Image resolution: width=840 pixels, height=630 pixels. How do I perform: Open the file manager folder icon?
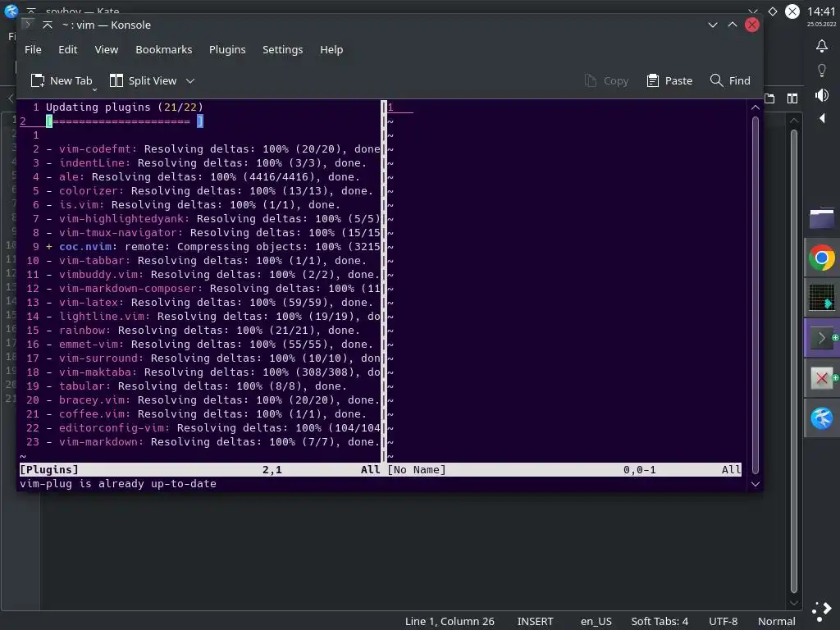coord(822,218)
